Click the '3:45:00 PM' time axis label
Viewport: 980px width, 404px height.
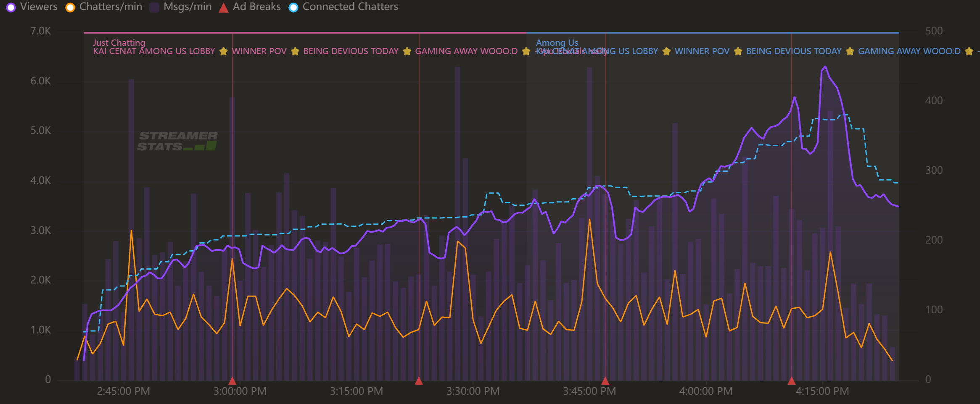pyautogui.click(x=589, y=391)
